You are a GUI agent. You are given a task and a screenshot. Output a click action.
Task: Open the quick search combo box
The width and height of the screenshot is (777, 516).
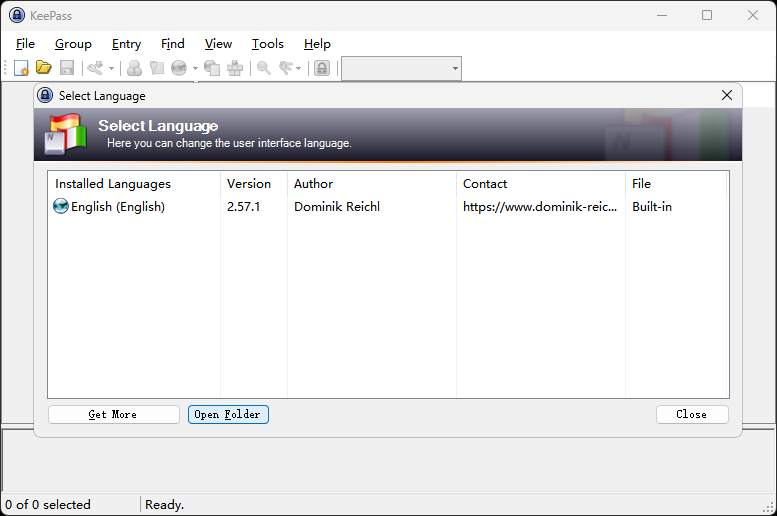coord(401,68)
